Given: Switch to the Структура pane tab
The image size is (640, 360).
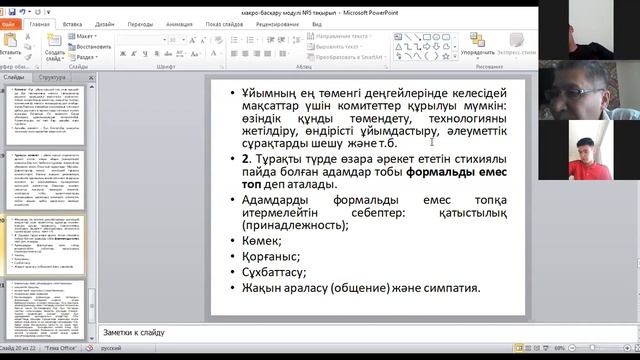Looking at the screenshot, I should pos(52,77).
